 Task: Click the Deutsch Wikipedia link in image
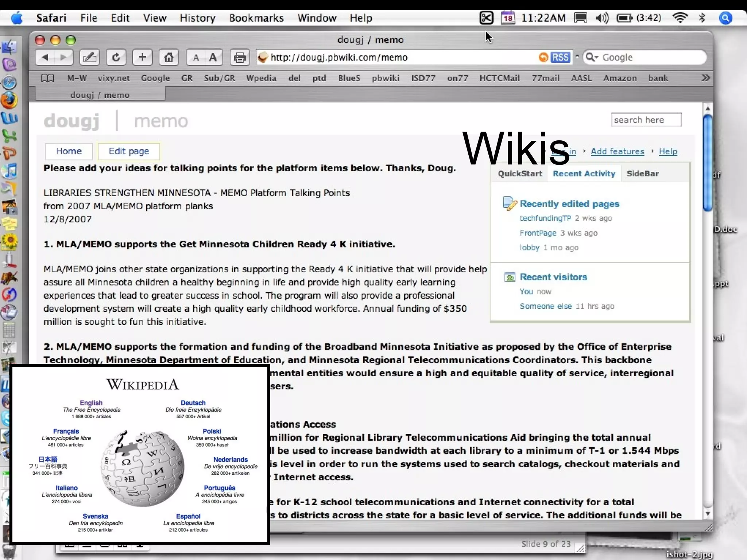(193, 403)
